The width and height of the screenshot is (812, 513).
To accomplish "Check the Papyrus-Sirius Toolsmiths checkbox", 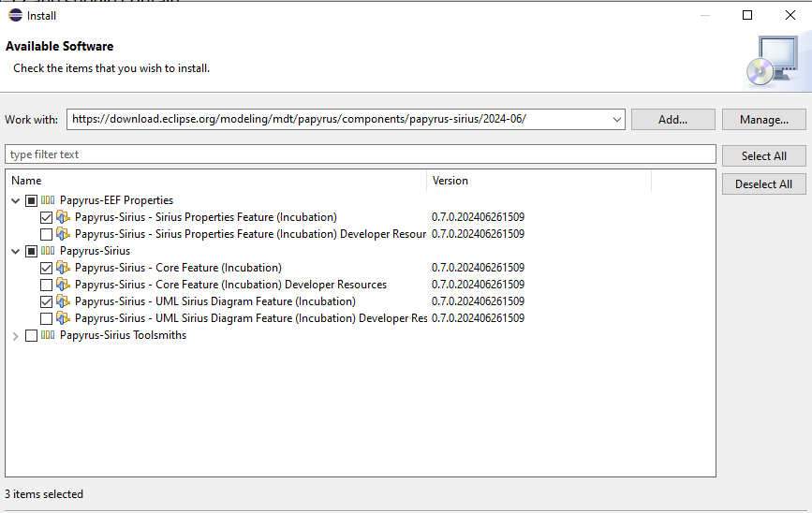I will (x=31, y=335).
